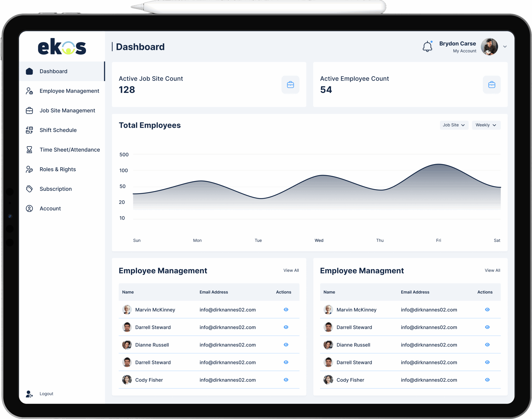Image resolution: width=532 pixels, height=419 pixels.
Task: Click the Subscription tag icon
Action: tap(30, 189)
